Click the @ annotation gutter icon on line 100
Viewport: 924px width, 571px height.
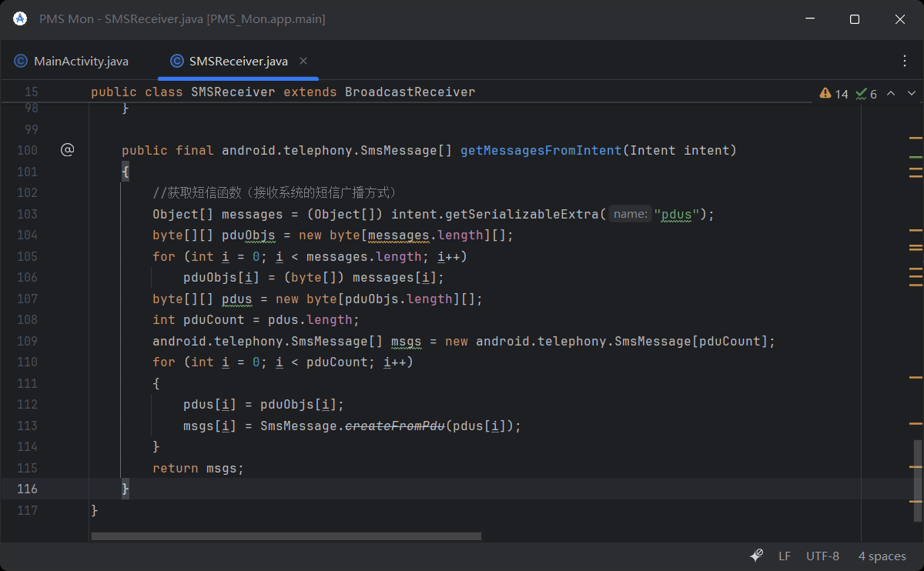pyautogui.click(x=67, y=149)
